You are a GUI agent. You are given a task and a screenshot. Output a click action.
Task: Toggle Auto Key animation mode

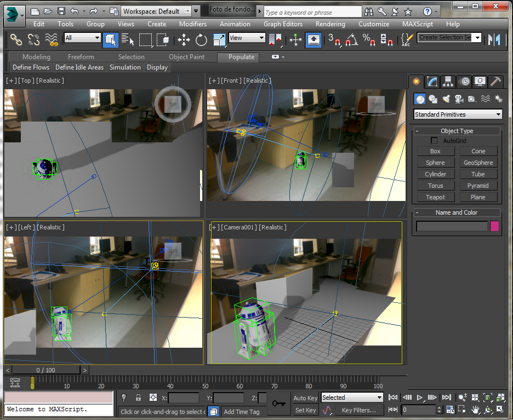(305, 398)
